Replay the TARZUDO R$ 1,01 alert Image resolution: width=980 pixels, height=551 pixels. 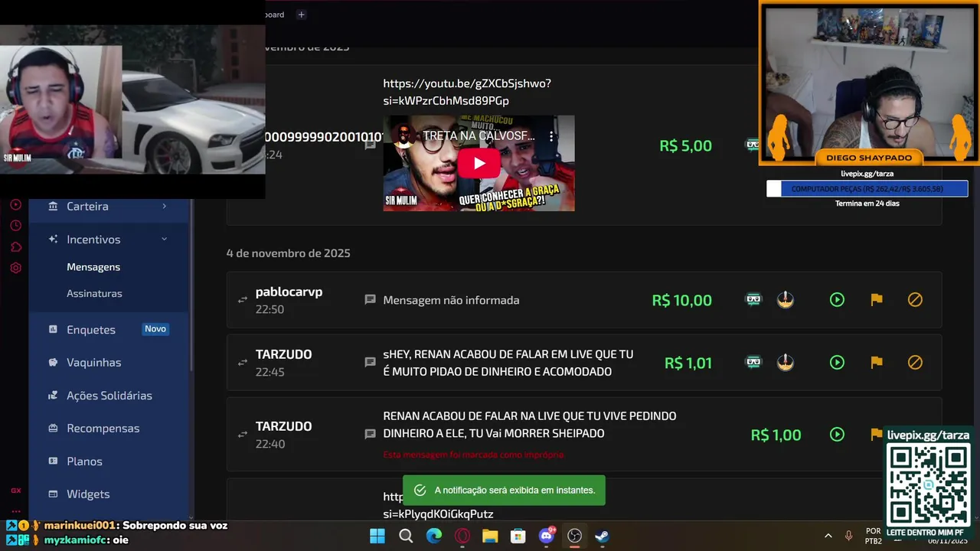pyautogui.click(x=837, y=363)
